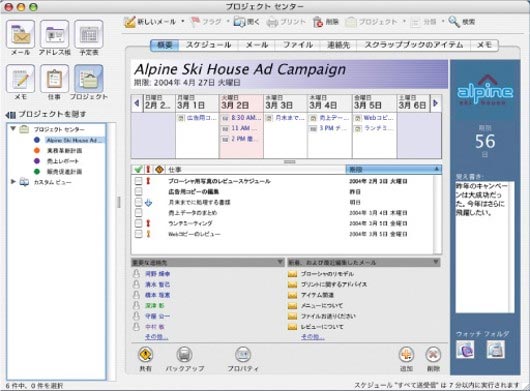Click the 共有 share icon at bottom

pyautogui.click(x=145, y=355)
